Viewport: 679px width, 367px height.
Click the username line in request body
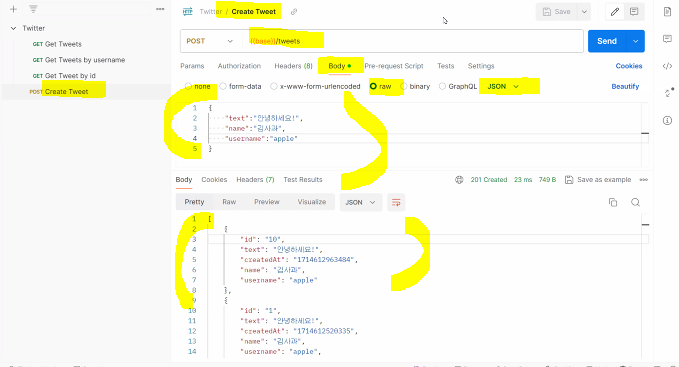point(261,138)
